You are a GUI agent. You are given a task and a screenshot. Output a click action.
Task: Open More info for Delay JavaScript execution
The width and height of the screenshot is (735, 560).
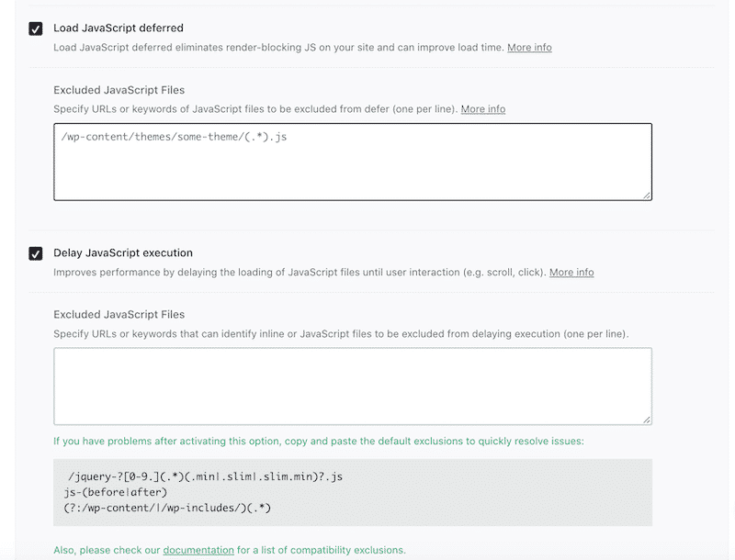coord(571,272)
